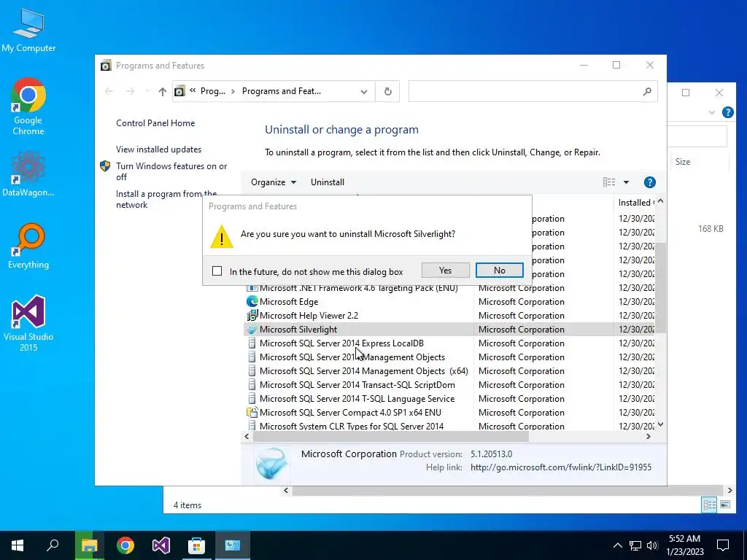Open Google Chrome desktop shortcut

point(28,106)
